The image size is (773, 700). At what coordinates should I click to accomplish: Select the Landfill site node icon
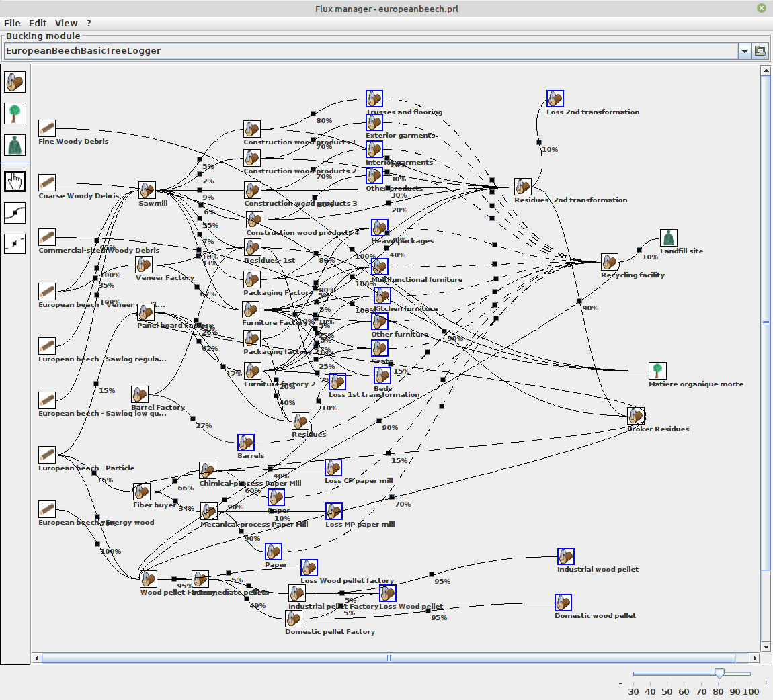coord(669,238)
